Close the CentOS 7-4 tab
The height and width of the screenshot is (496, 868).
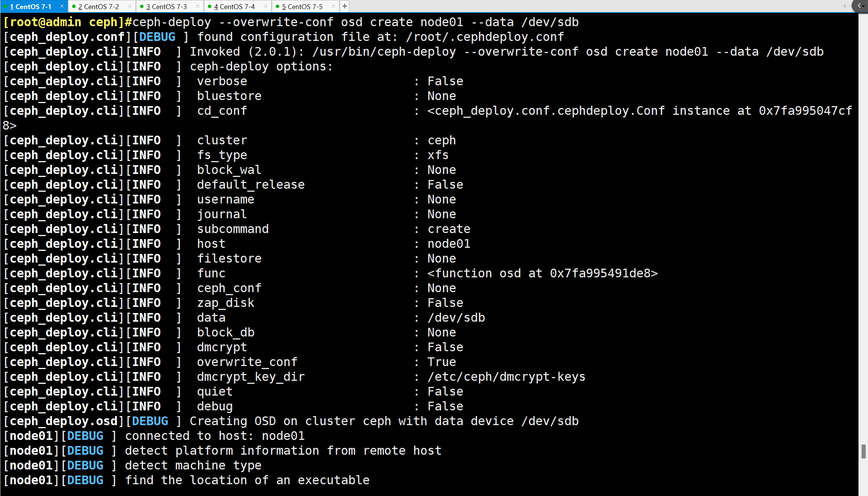[x=265, y=6]
